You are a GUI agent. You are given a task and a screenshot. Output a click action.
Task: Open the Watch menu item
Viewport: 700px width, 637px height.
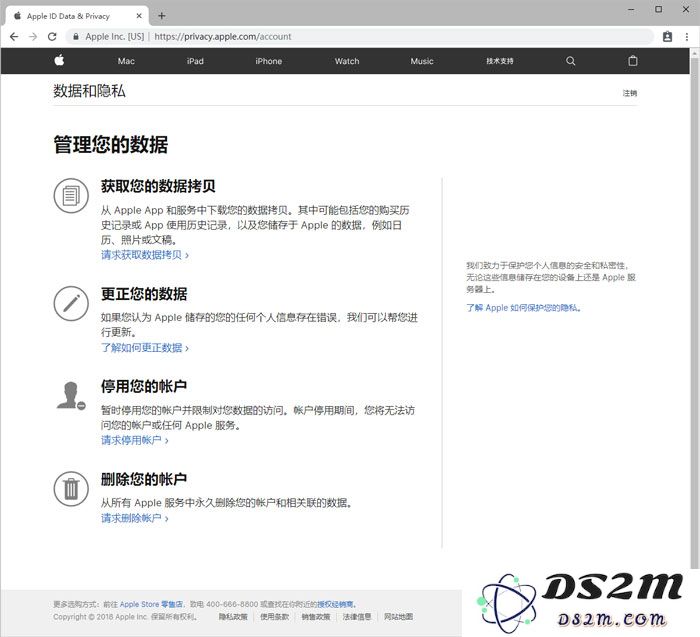coord(347,61)
